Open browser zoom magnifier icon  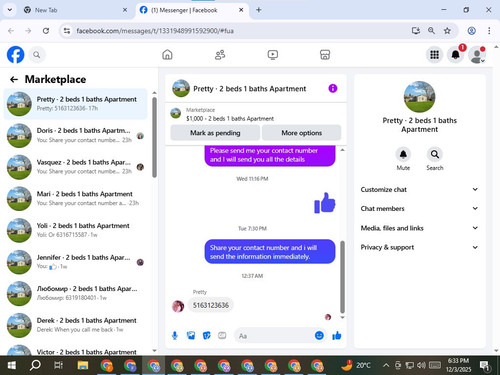click(431, 31)
